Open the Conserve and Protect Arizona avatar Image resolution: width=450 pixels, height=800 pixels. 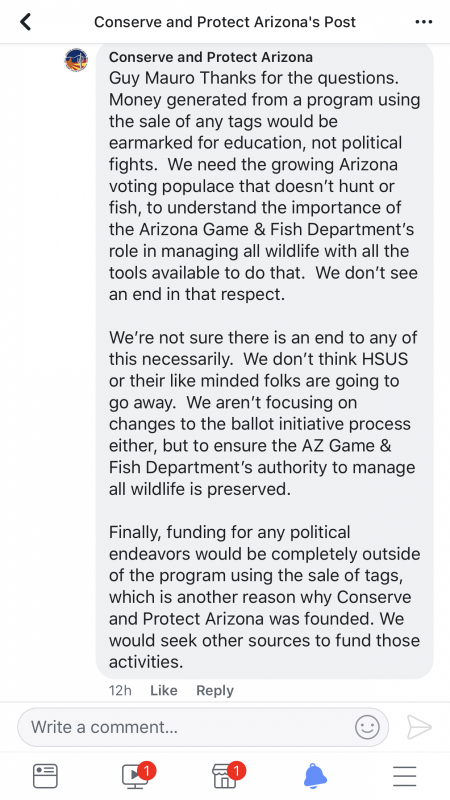pos(76,60)
